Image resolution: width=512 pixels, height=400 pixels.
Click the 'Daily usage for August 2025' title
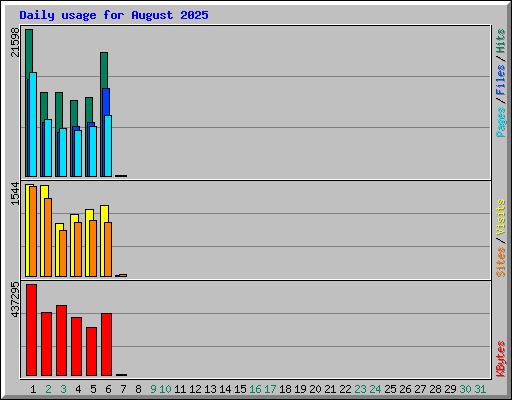coord(114,15)
